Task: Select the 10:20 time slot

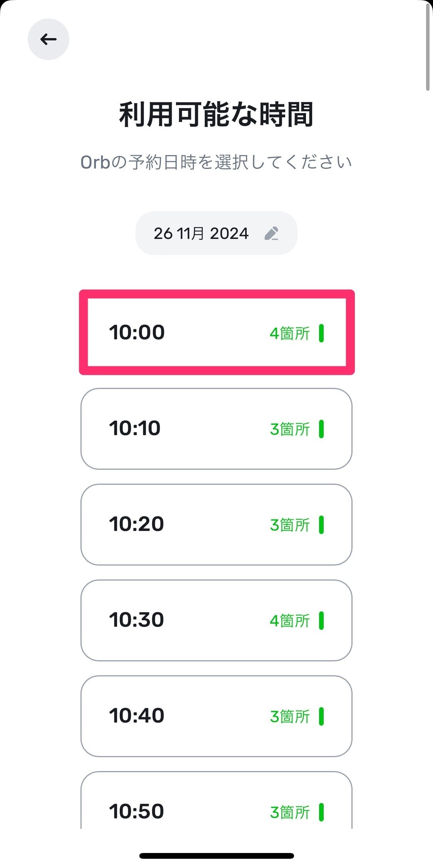Action: coord(216,524)
